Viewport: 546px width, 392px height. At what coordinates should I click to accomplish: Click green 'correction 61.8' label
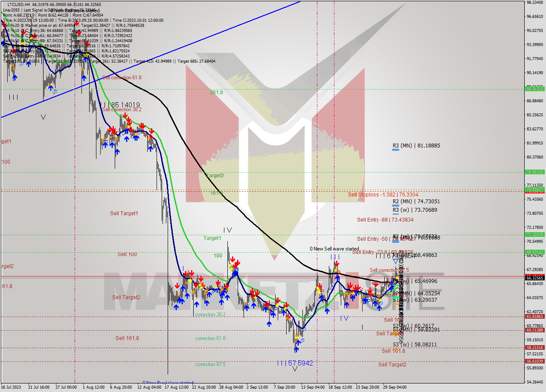(x=210, y=338)
